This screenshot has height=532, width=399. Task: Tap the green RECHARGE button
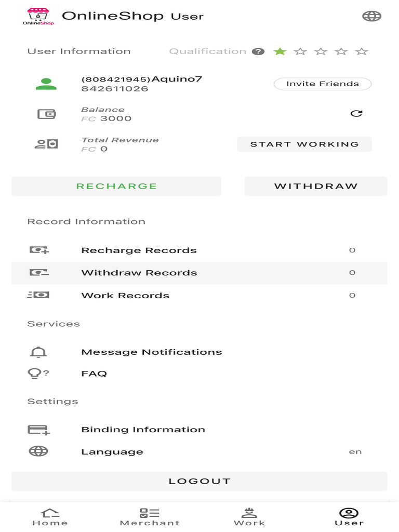tap(116, 187)
